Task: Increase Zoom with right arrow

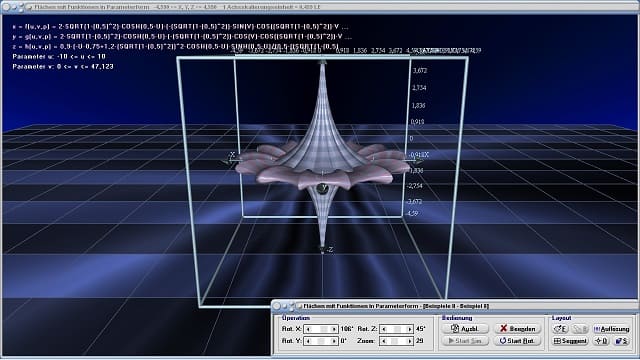Action: tap(409, 341)
